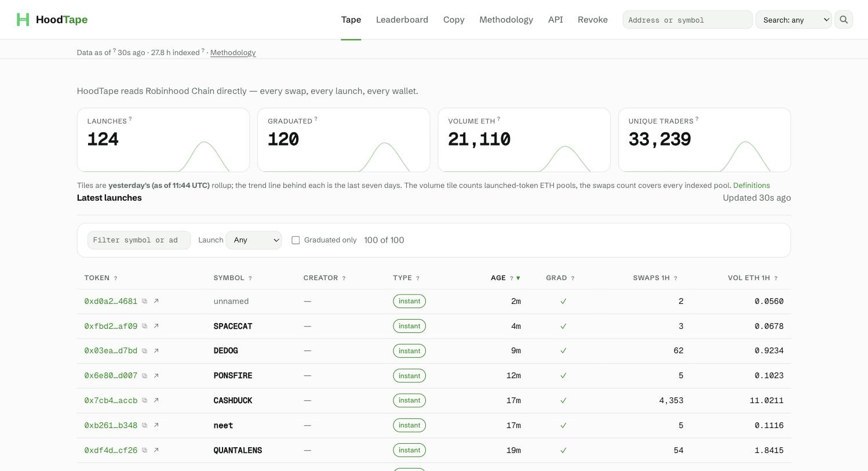Click the HoodTape logo icon
The height and width of the screenshot is (471, 868).
[x=23, y=20]
